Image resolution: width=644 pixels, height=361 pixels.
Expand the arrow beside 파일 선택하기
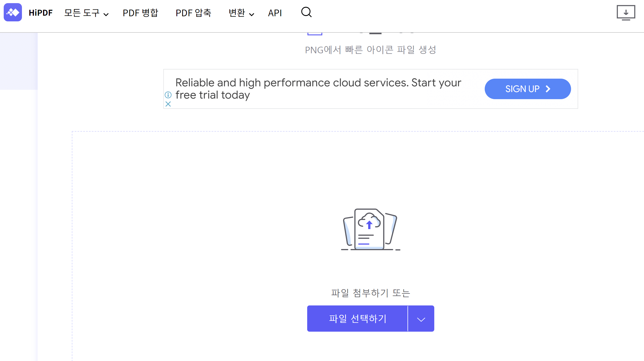[x=421, y=319]
